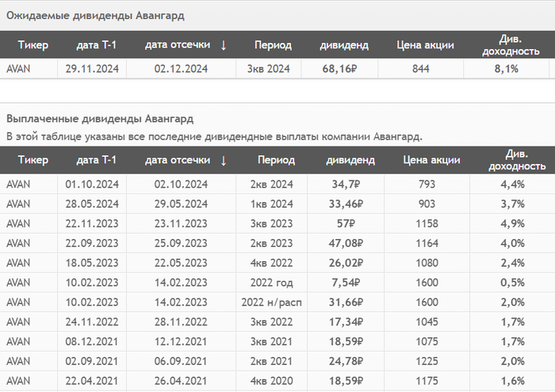Click 'Период' header in paid dividends table
The image size is (555, 392).
[276, 160]
